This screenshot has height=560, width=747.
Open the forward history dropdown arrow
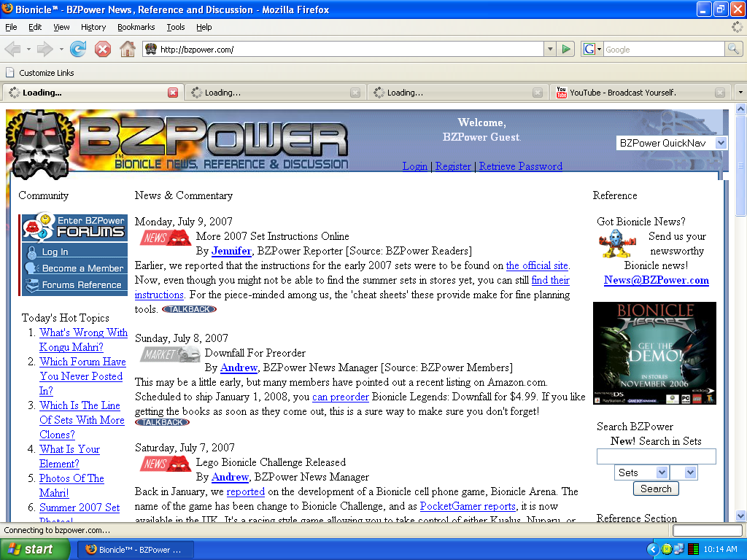[x=61, y=49]
